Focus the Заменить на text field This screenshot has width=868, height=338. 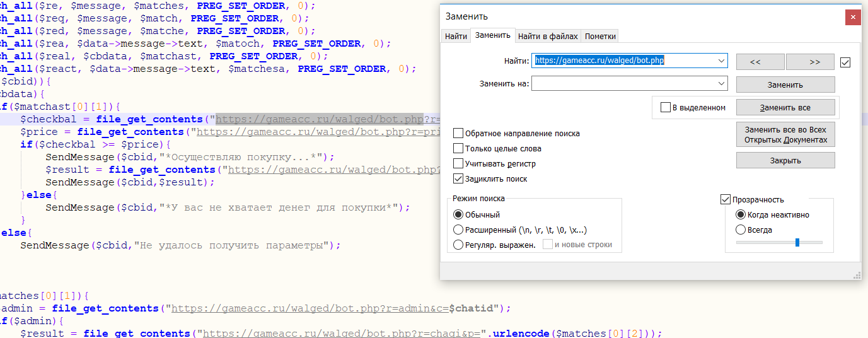[624, 83]
